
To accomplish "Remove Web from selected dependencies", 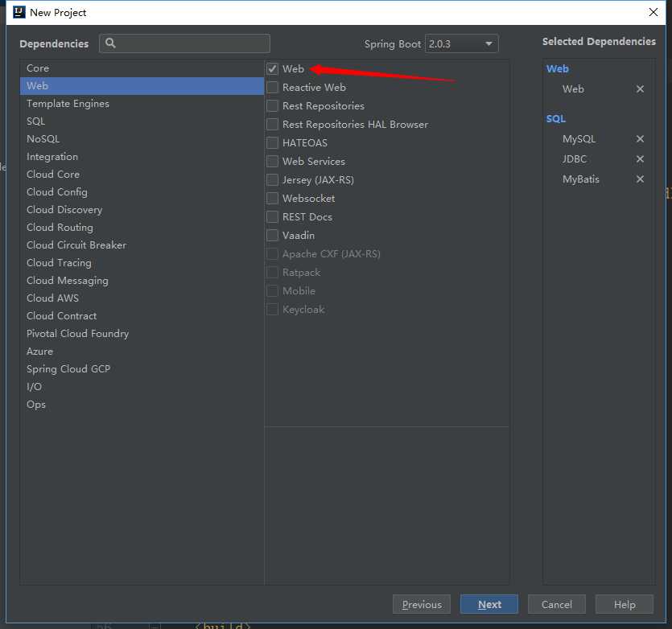I will click(x=640, y=89).
